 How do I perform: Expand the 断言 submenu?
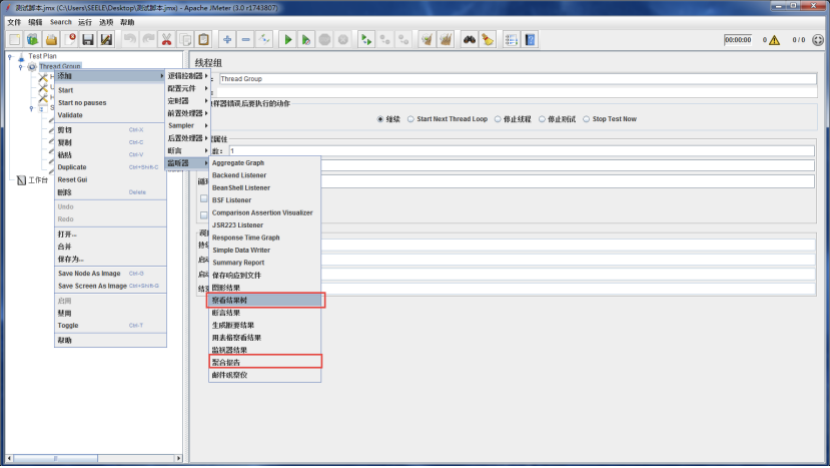click(188, 151)
